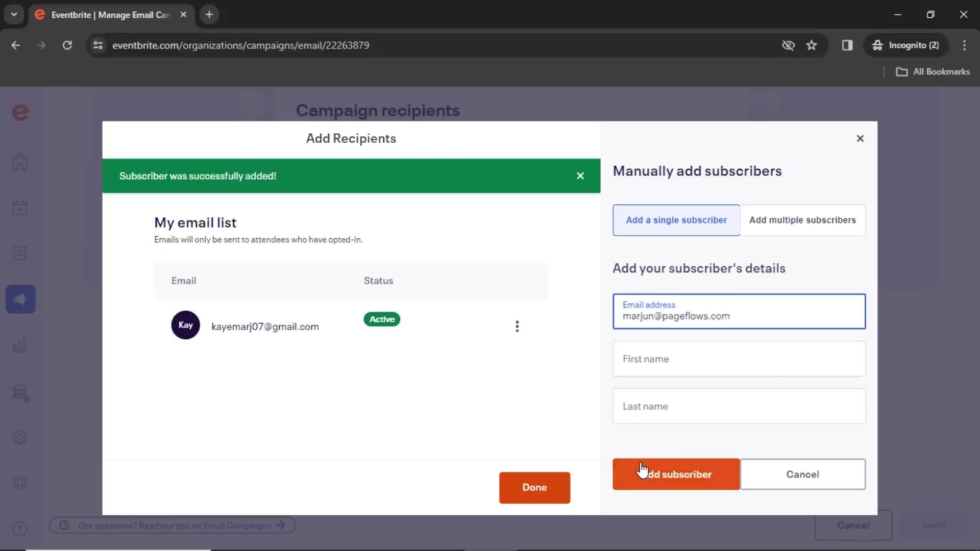Click the Email address input field
980x551 pixels.
739,311
